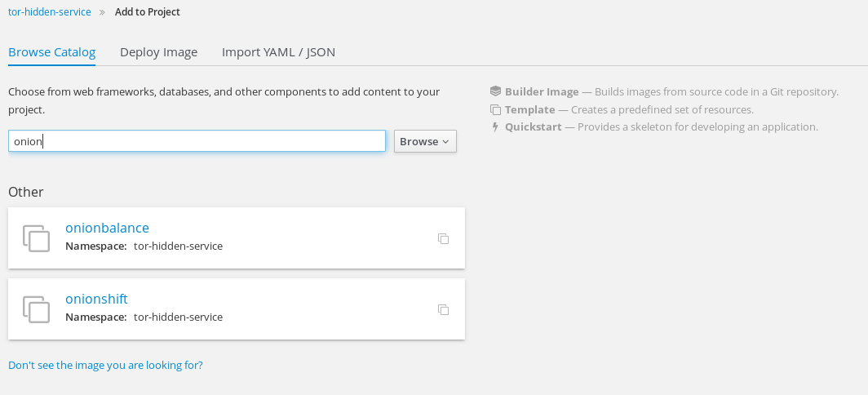Screen dimensions: 868x395
Task: Open the onionshift template link
Action: pyautogui.click(x=96, y=299)
